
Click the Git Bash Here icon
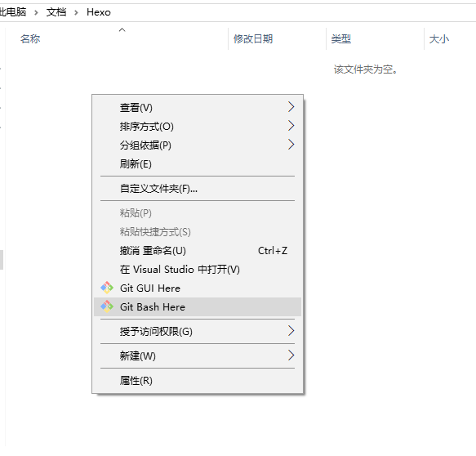point(107,306)
